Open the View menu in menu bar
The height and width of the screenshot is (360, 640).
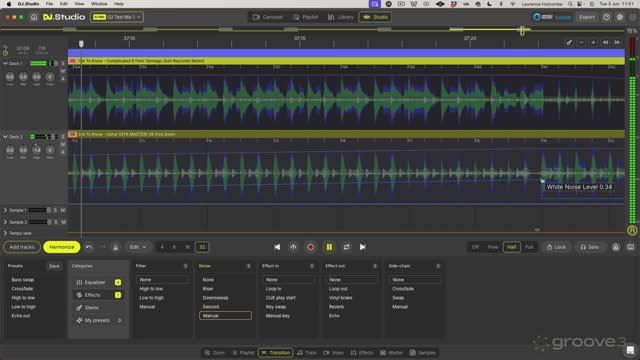[79, 4]
